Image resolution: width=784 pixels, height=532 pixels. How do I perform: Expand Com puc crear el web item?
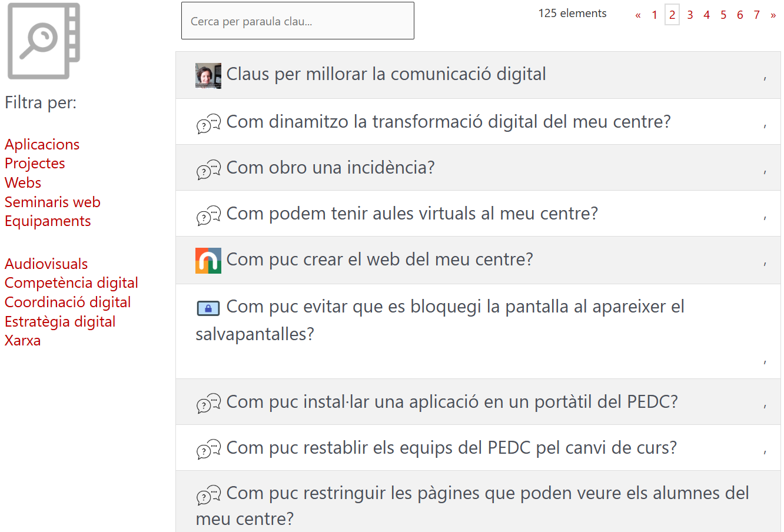point(380,260)
